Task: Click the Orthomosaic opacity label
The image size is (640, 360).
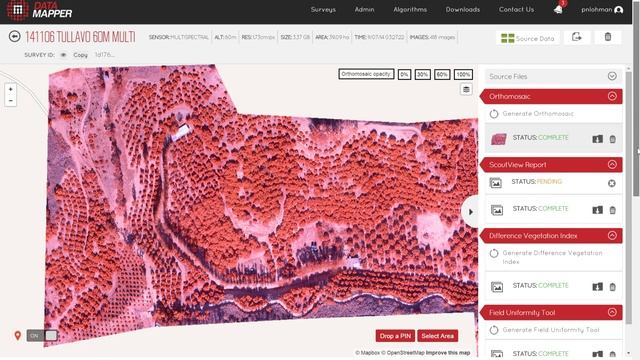Action: point(366,74)
